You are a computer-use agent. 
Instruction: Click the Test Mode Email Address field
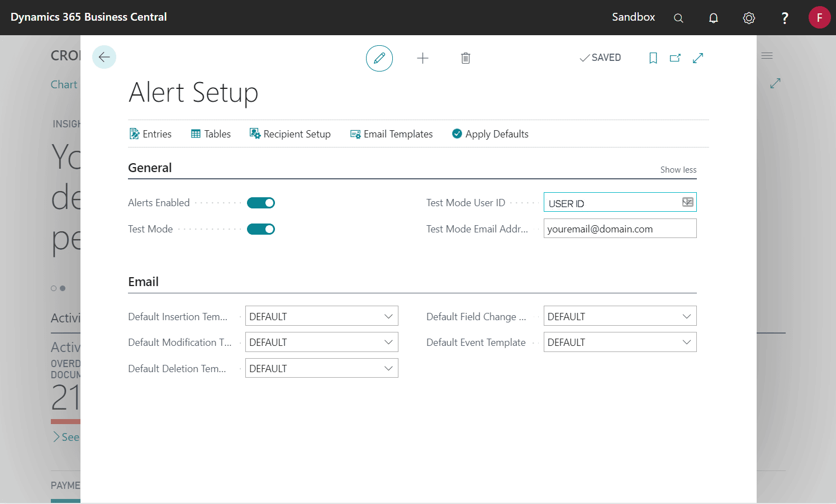click(620, 229)
